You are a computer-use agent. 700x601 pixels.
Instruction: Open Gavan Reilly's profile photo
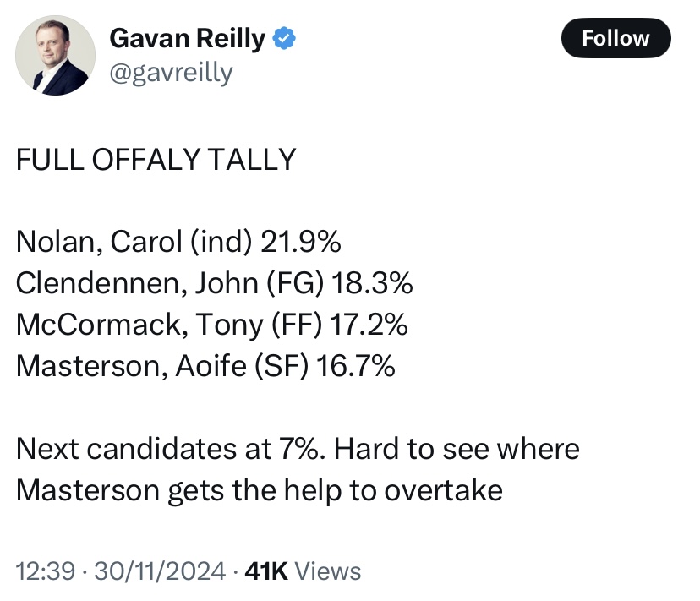56,54
